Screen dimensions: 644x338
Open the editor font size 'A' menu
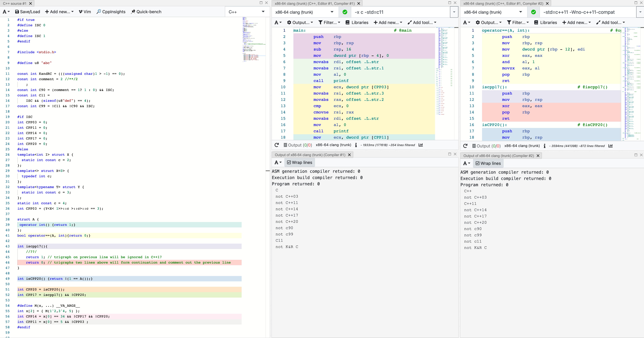(6, 12)
